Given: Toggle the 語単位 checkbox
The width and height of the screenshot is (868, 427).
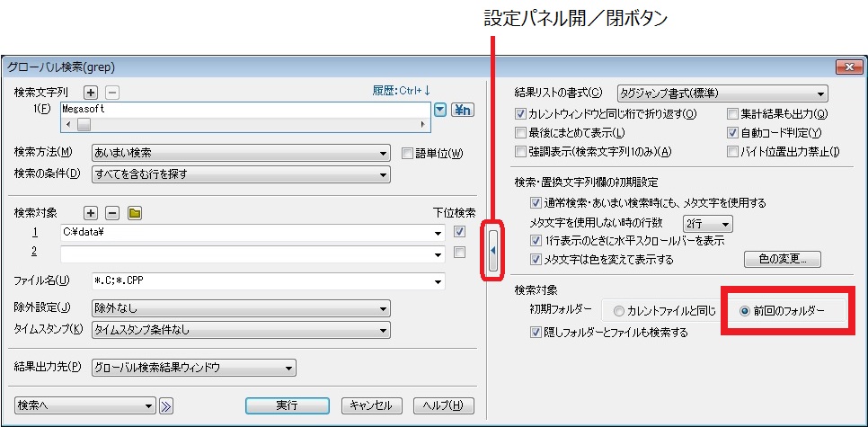Looking at the screenshot, I should click(x=407, y=153).
